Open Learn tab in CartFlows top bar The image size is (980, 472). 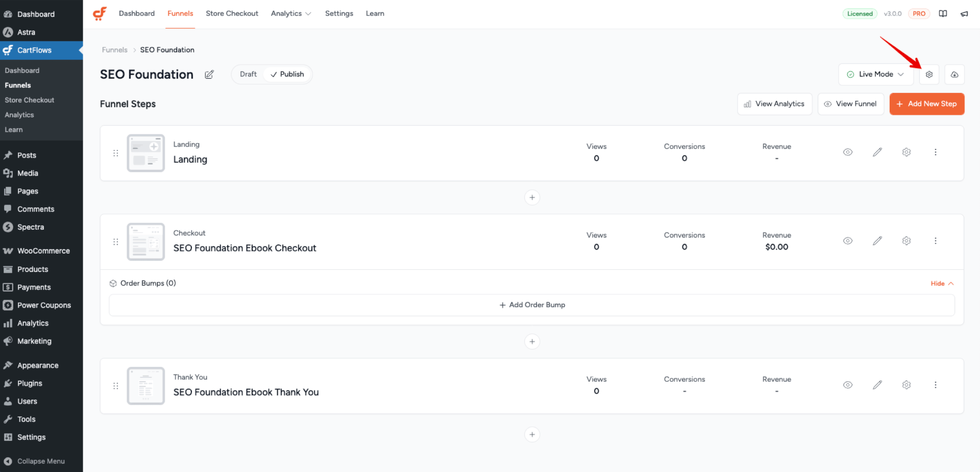pos(375,14)
